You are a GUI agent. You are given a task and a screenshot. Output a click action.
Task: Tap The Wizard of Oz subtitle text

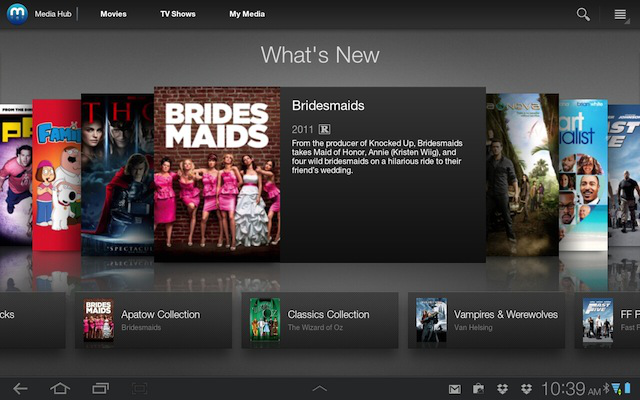[315, 327]
